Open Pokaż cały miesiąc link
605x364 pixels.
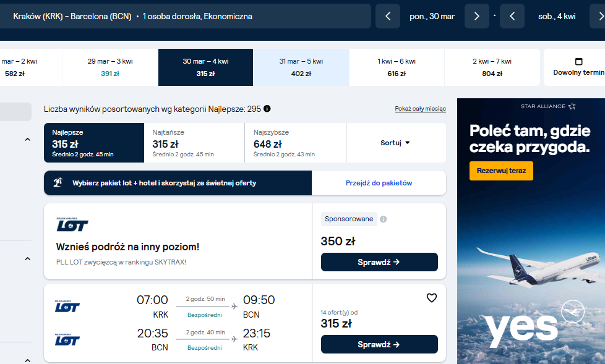pyautogui.click(x=420, y=109)
